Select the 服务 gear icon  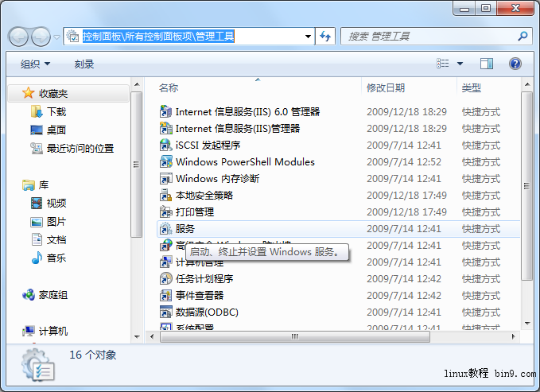165,229
